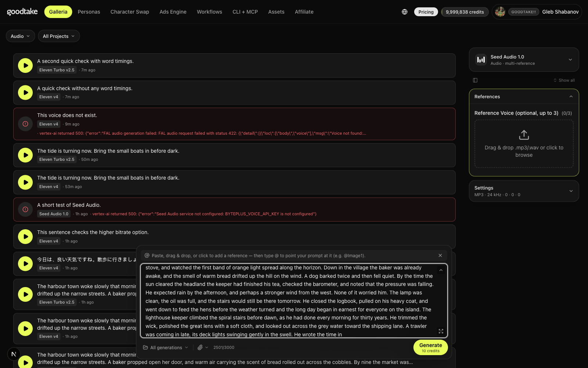Collapse the prompt text box with chevron

[x=441, y=270]
